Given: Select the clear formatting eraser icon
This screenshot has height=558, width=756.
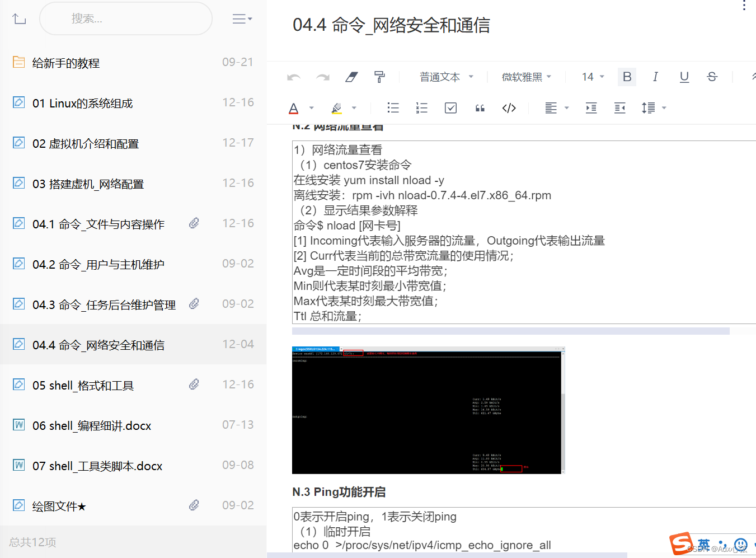Looking at the screenshot, I should [x=351, y=77].
